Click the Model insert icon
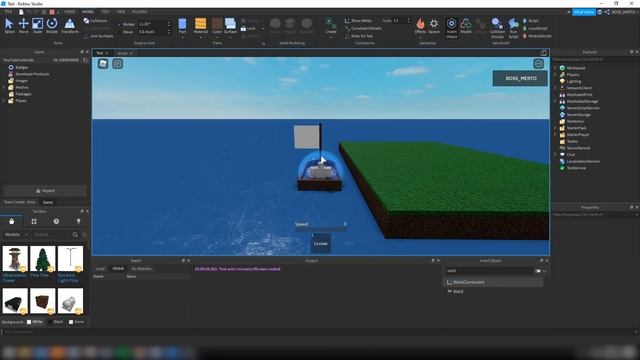The height and width of the screenshot is (360, 640). (x=466, y=26)
